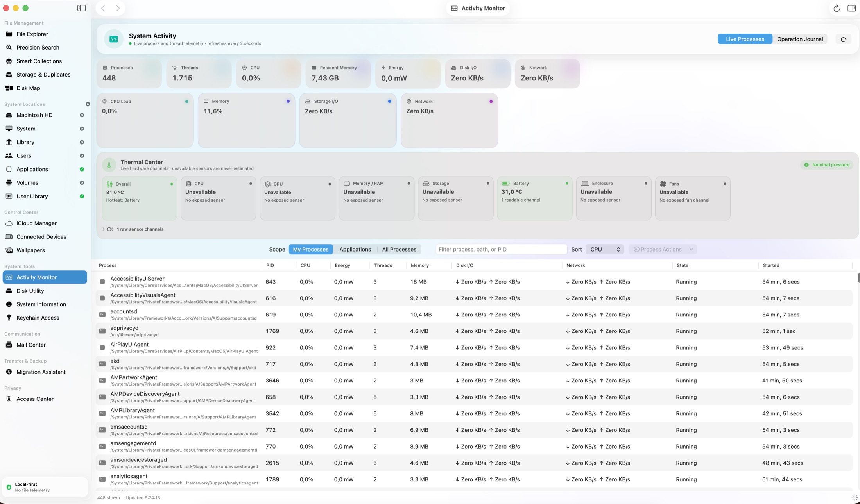Click the process list vertical scrollbar
The width and height of the screenshot is (860, 504).
pyautogui.click(x=858, y=278)
